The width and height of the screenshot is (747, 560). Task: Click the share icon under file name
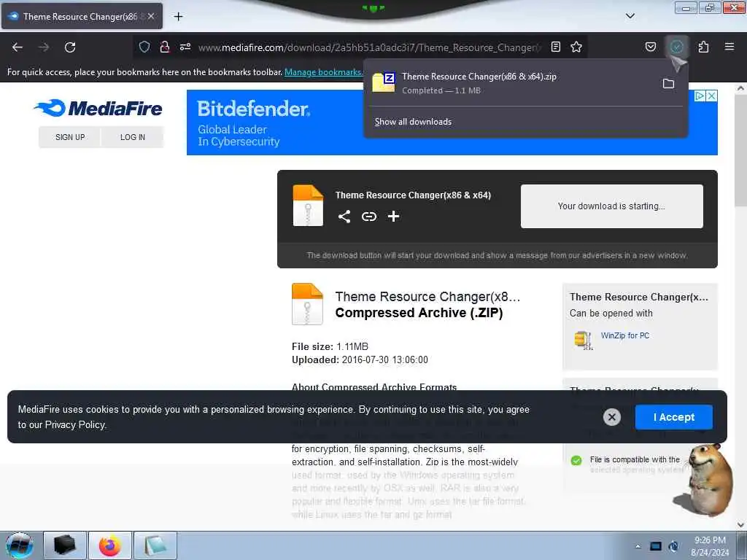pyautogui.click(x=344, y=217)
